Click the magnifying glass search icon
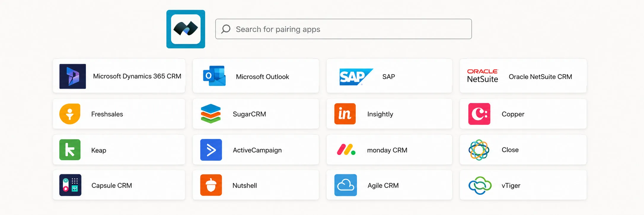Image resolution: width=644 pixels, height=215 pixels. [226, 29]
